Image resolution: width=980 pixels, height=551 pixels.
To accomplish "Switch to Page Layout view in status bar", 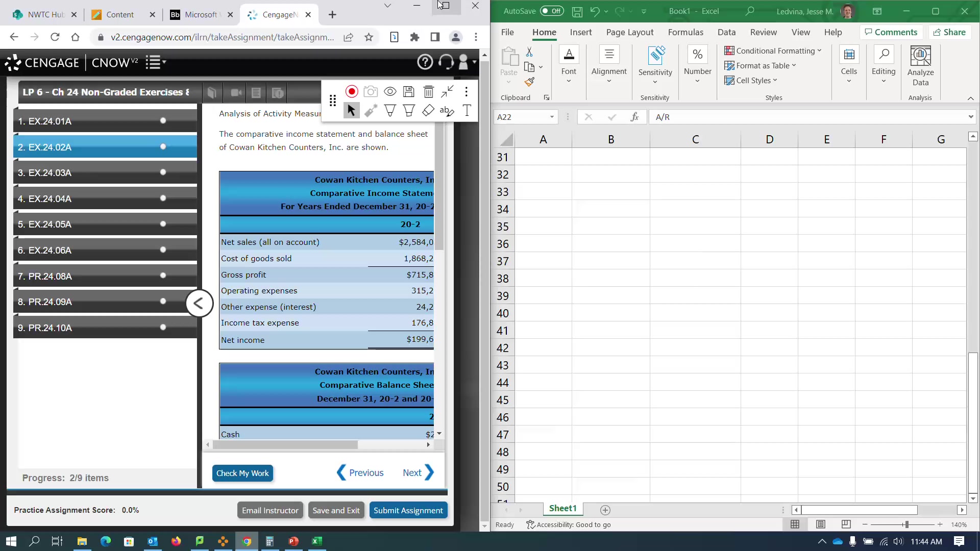I will point(821,524).
